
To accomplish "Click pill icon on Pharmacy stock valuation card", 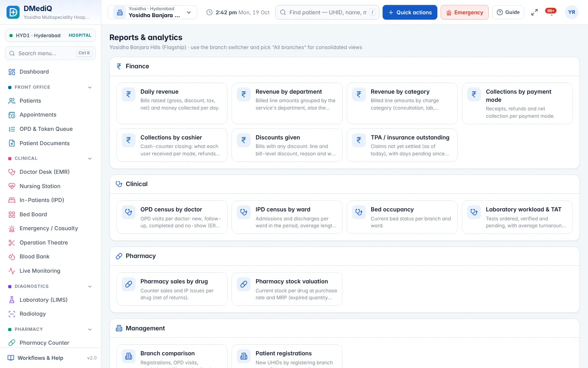I will pos(244,284).
